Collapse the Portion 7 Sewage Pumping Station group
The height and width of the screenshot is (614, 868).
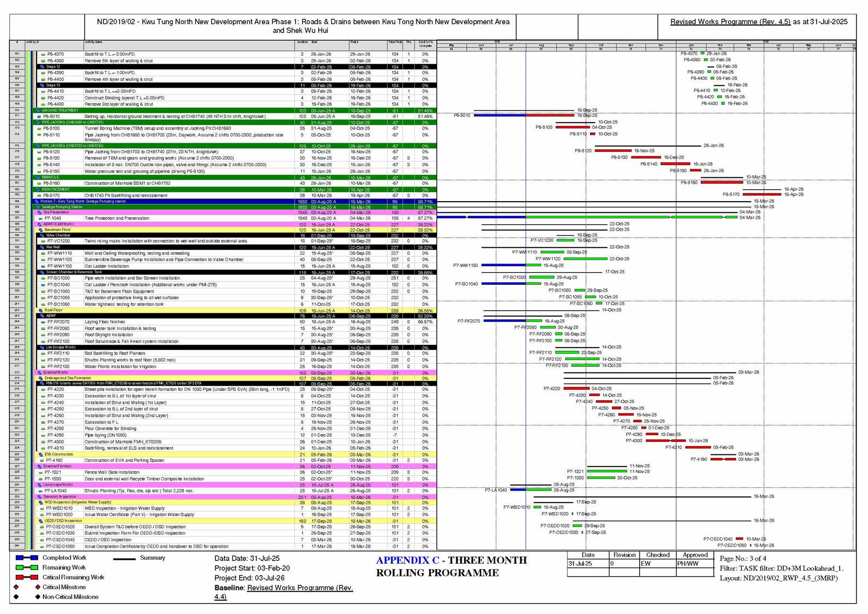37,201
